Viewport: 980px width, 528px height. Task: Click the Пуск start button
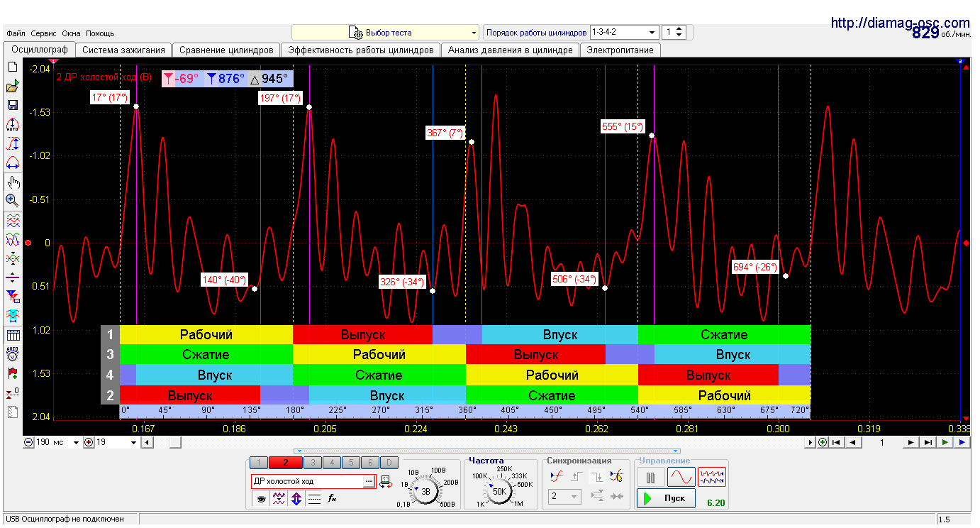tap(665, 498)
